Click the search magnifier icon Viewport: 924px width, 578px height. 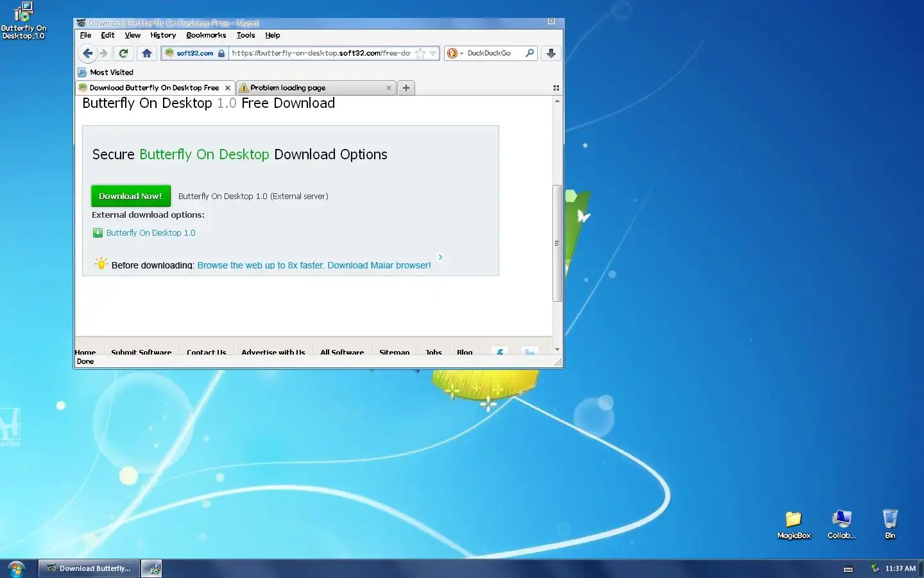click(529, 53)
